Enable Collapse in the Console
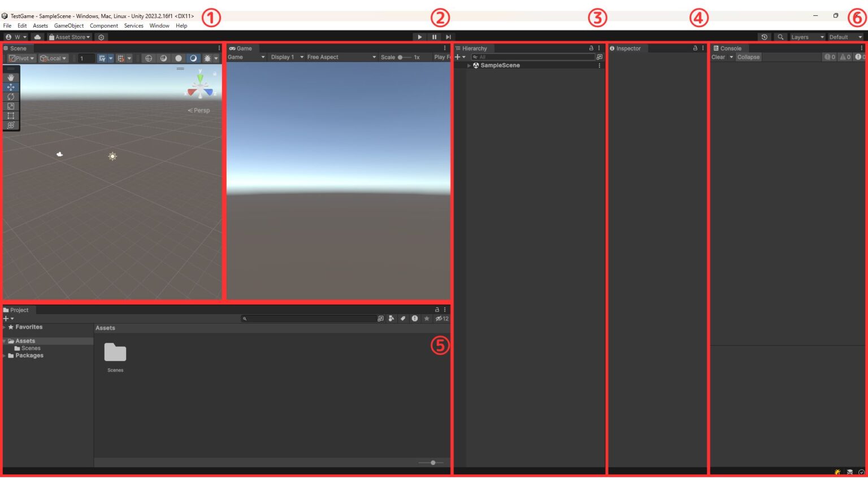 pos(748,57)
